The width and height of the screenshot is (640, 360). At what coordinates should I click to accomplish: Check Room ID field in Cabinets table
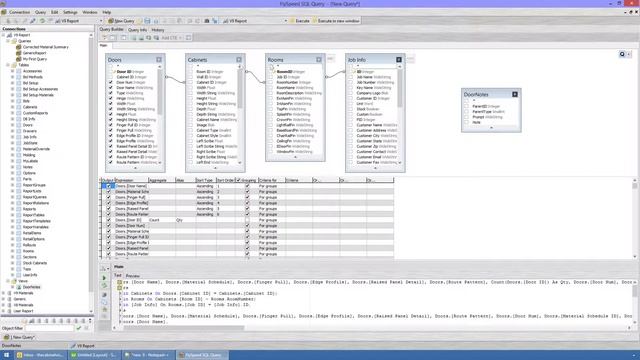(x=191, y=71)
